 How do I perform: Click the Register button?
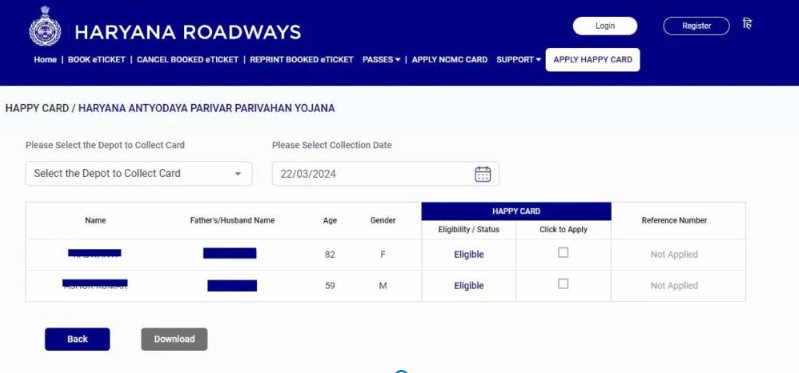click(696, 26)
